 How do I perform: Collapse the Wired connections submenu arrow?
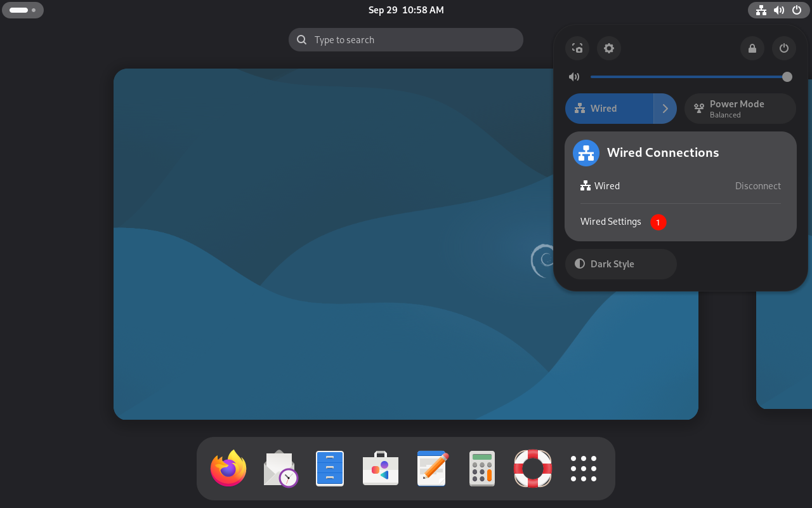pyautogui.click(x=665, y=109)
